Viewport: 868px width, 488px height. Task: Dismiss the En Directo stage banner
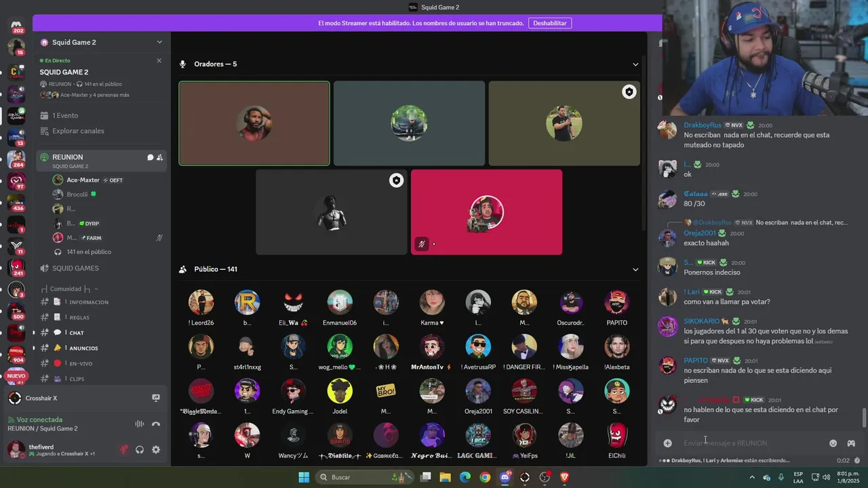[159, 60]
